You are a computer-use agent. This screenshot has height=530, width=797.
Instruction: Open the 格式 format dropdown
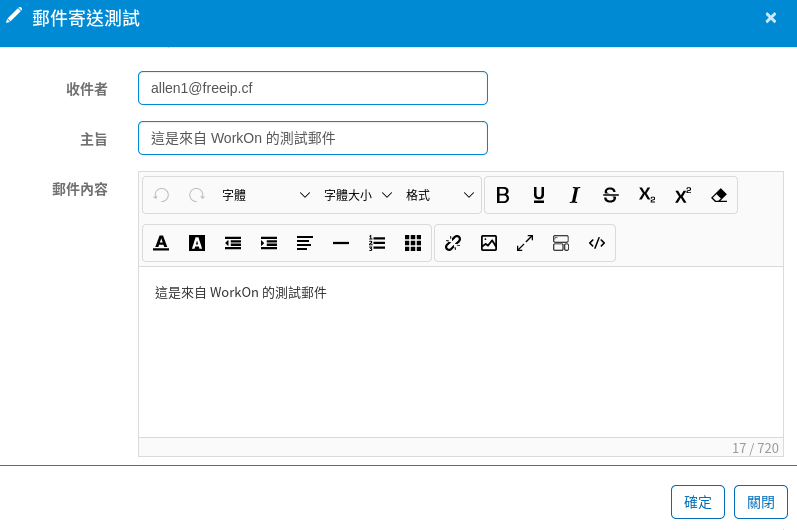point(439,195)
